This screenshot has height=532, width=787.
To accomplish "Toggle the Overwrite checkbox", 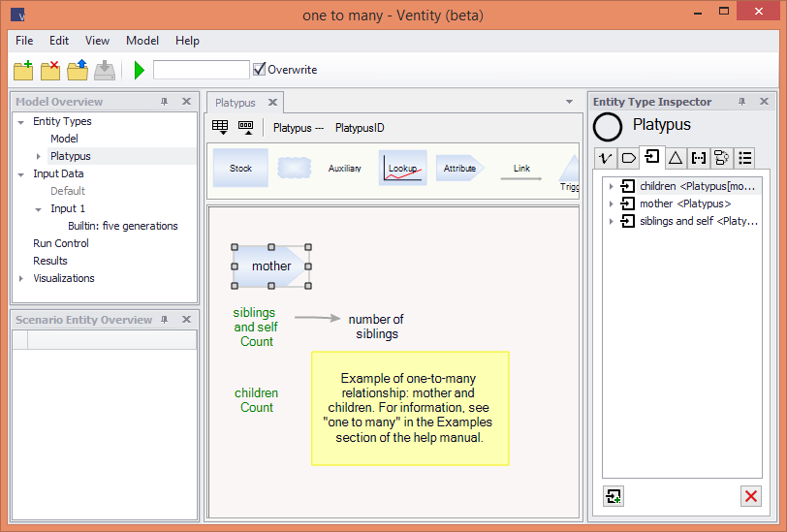I will click(x=259, y=69).
